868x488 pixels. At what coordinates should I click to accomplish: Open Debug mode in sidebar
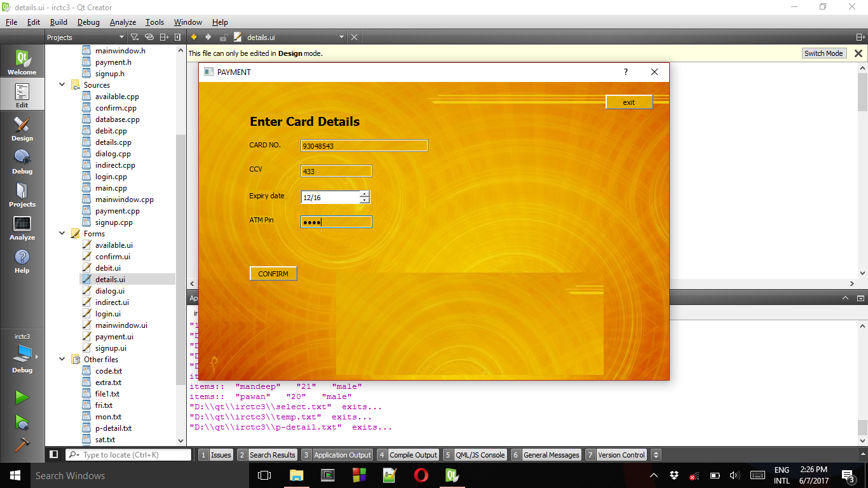[x=22, y=162]
